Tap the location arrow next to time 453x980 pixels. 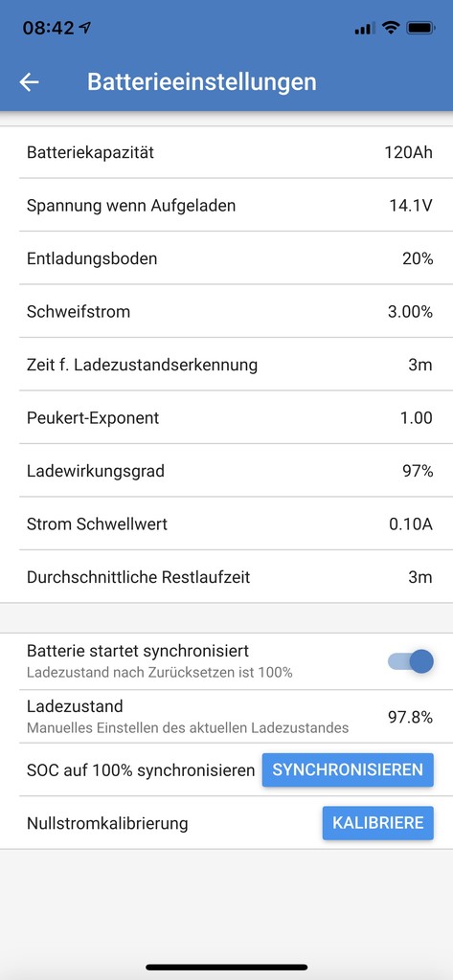pos(85,28)
